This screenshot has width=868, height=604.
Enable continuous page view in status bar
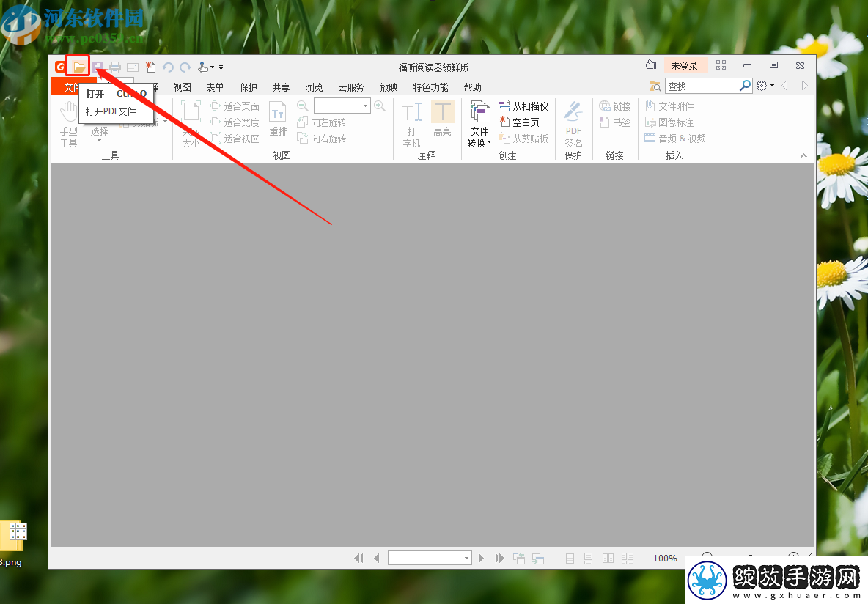click(589, 558)
